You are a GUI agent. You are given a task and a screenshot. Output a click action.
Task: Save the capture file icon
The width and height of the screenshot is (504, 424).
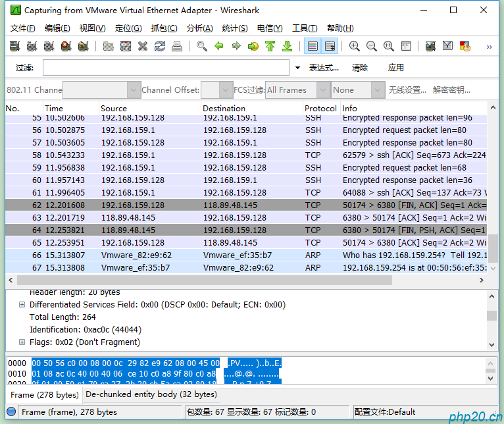point(126,46)
